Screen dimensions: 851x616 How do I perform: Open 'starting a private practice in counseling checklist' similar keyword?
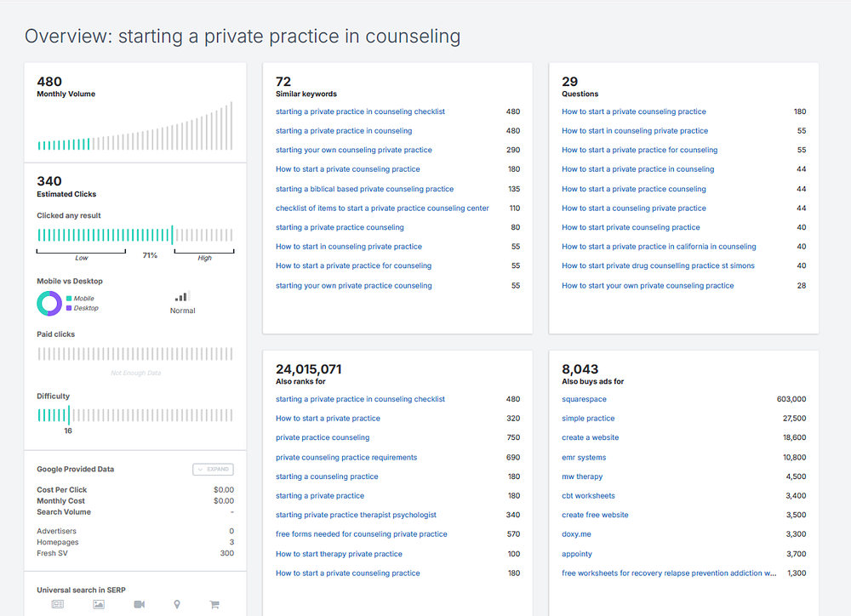tap(360, 111)
